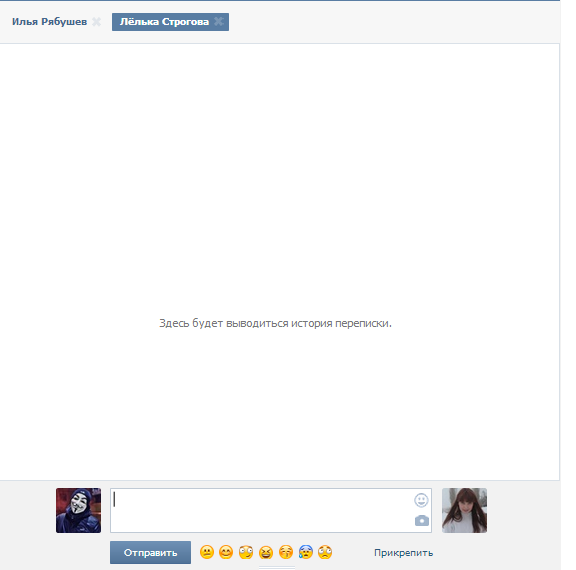Insert the laughing squint-eyed emoji
576x570 pixels.
(266, 552)
